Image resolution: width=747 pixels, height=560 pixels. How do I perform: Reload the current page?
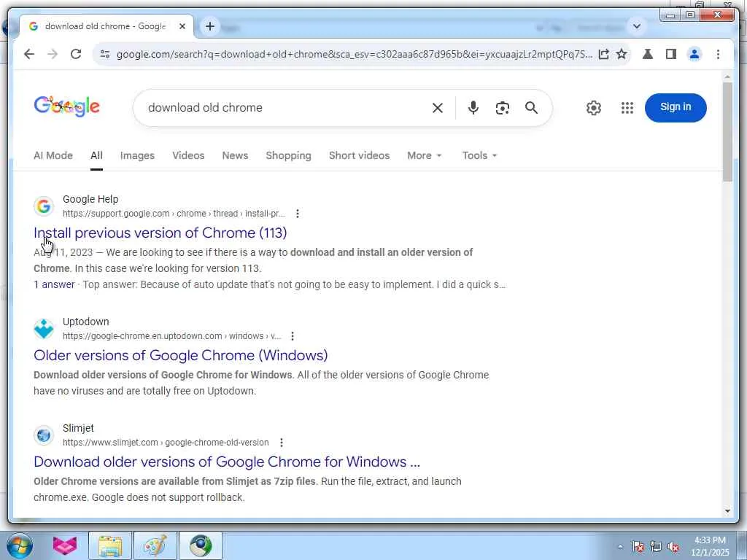(x=76, y=54)
